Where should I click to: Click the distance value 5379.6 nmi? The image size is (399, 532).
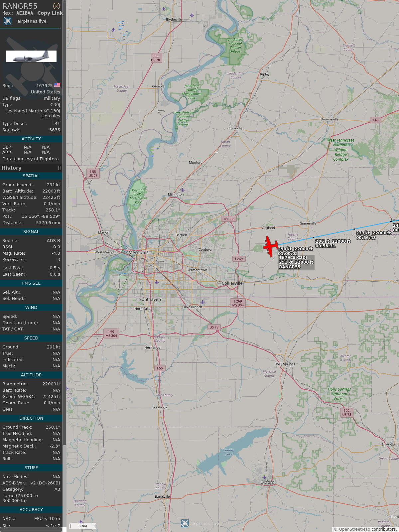click(x=48, y=223)
